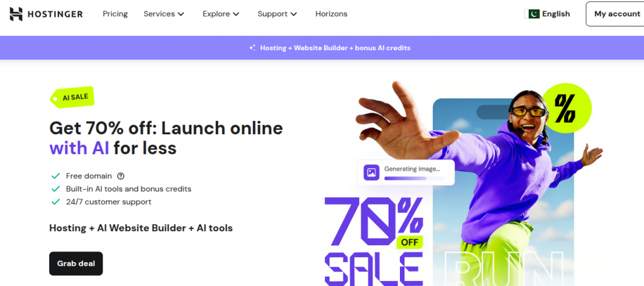The image size is (644, 286).
Task: Click checkmark next to 24/7 customer support
Action: click(55, 202)
